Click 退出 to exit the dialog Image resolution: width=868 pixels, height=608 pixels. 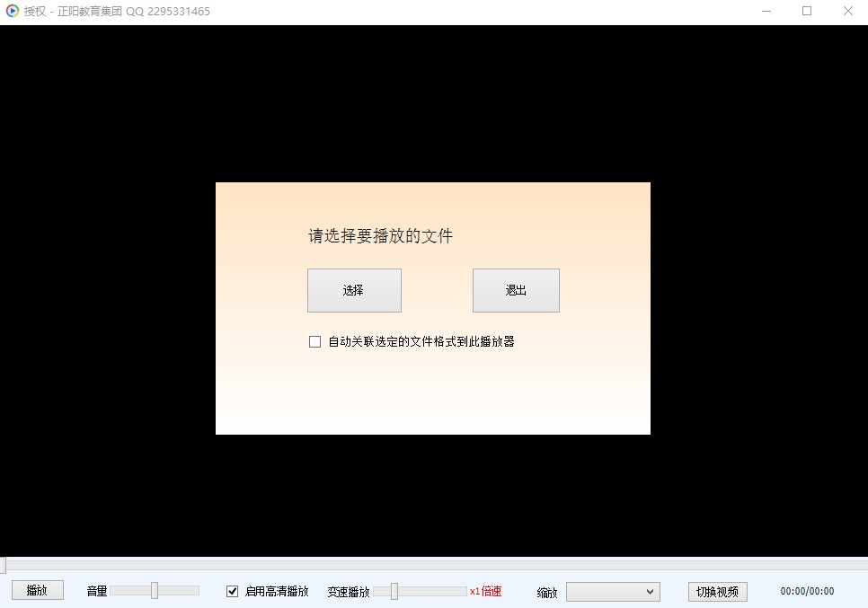coord(516,290)
